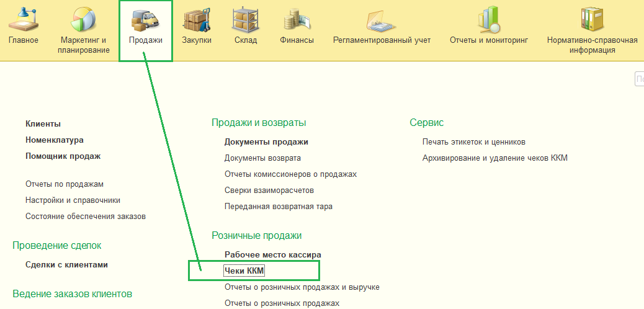Open Переданная возвратная тара
The height and width of the screenshot is (309, 644).
(279, 207)
